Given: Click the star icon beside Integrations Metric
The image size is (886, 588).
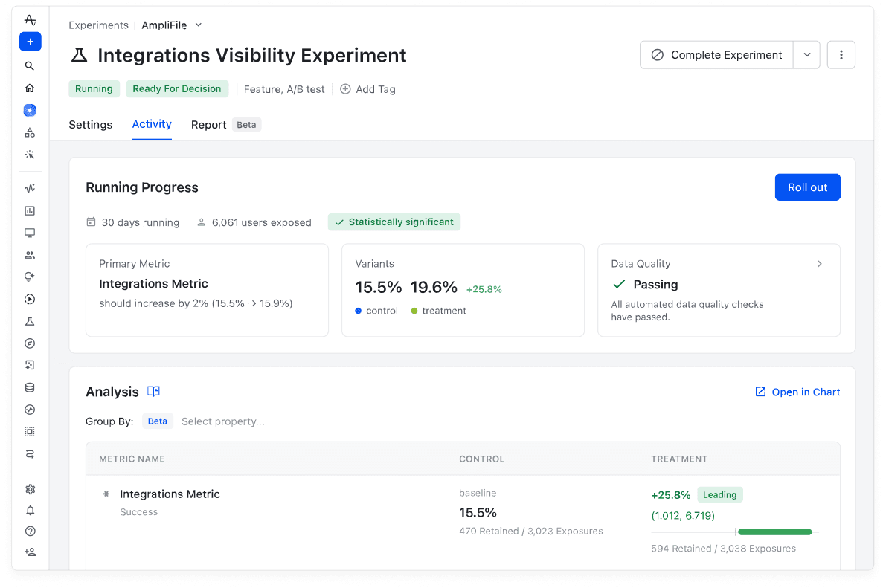Looking at the screenshot, I should pos(106,494).
